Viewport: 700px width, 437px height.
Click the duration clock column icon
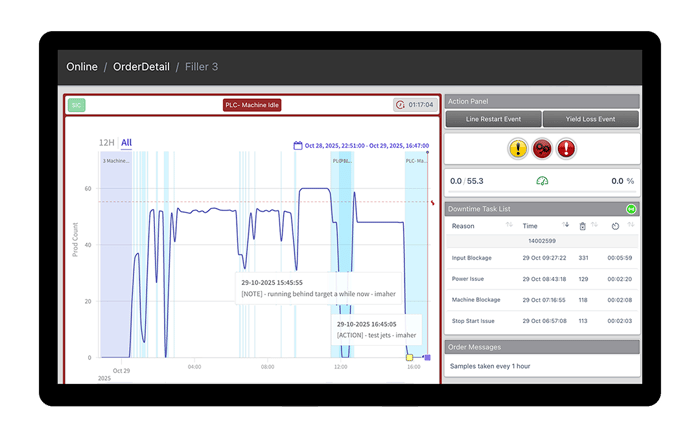click(615, 226)
